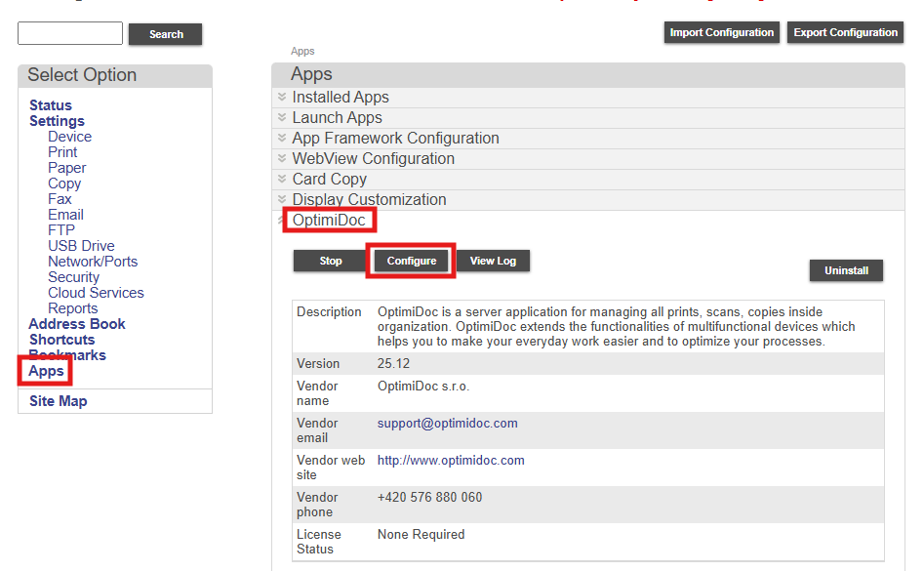Viewport: 924px width, 571px height.
Task: Click the Configure button for OptimiDoc
Action: (411, 261)
